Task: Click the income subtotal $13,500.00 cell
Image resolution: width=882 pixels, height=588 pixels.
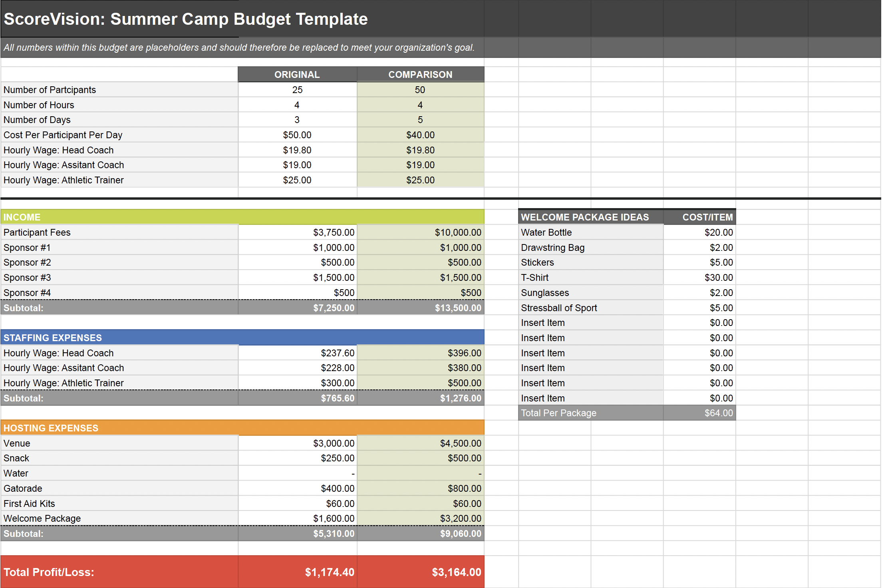Action: click(420, 308)
